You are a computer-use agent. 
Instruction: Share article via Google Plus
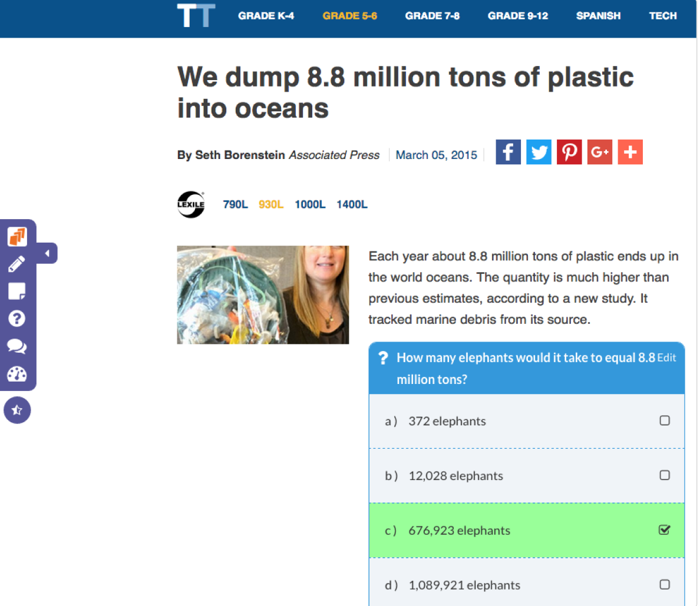click(600, 152)
